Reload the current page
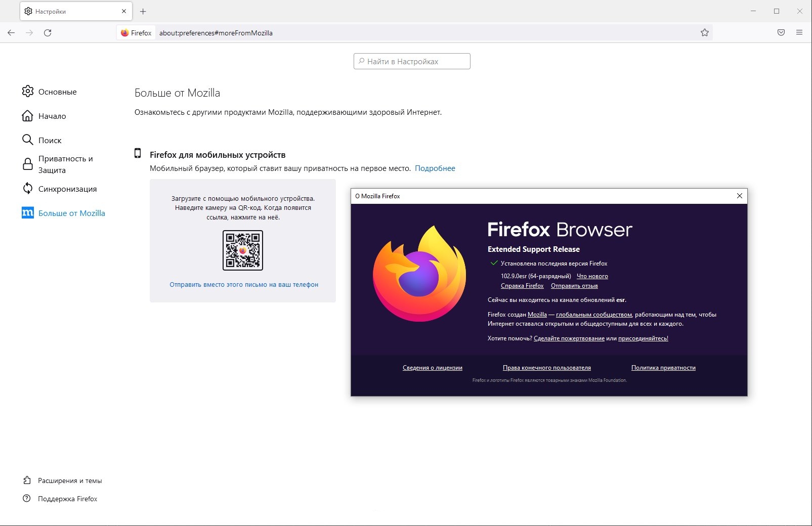This screenshot has height=526, width=812. (48, 33)
